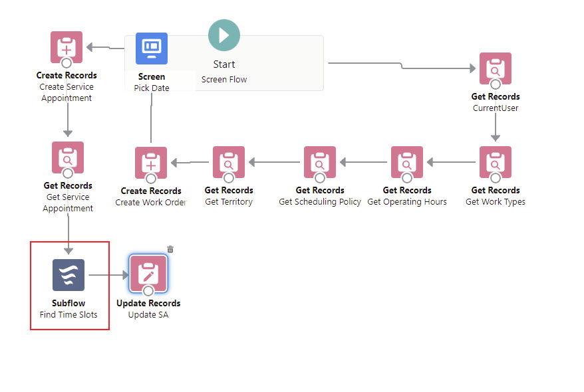Select the Create Service Appointment records icon
This screenshot has height=392, width=584.
point(67,47)
